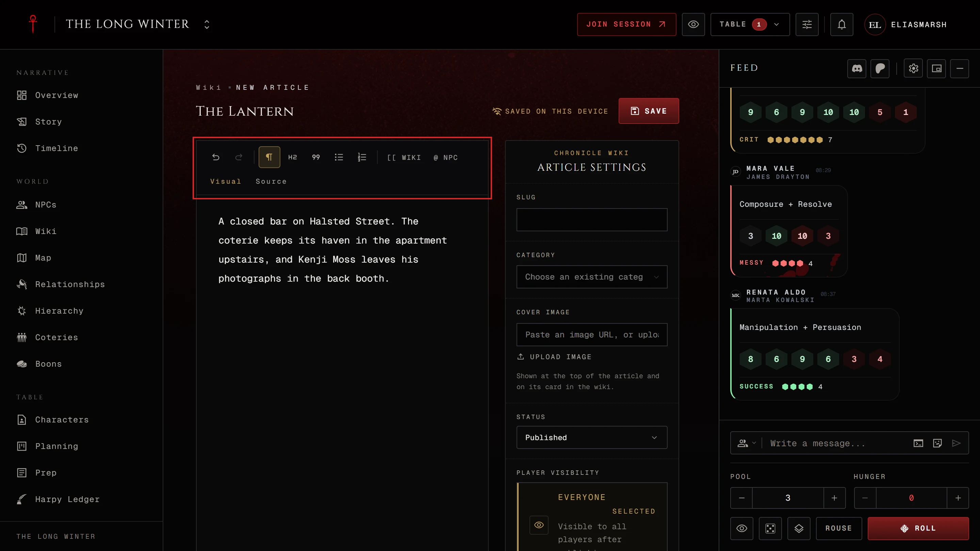Screen dimensions: 980x551
Task: Toggle the secret roll eye icon
Action: 741,528
